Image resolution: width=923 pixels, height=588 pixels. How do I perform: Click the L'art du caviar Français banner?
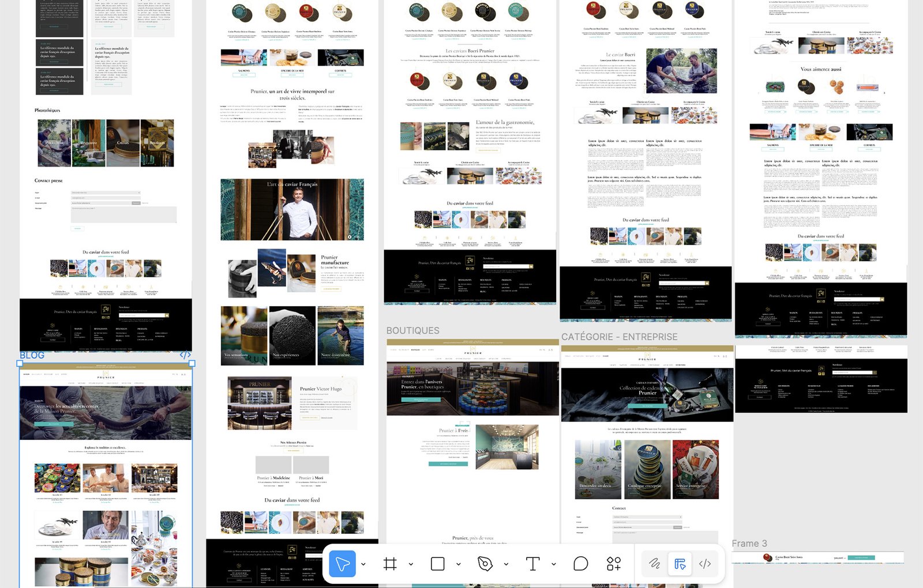(292, 209)
